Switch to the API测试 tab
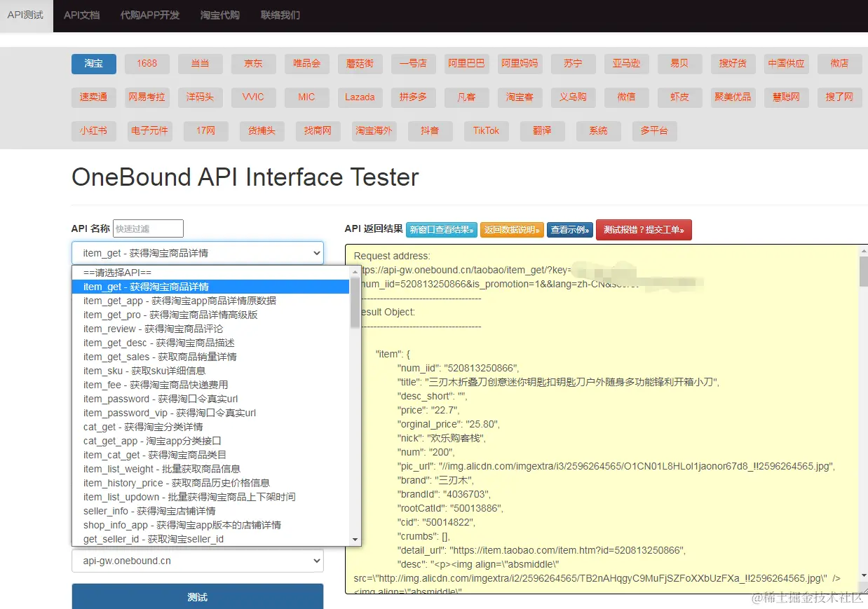 [26, 15]
